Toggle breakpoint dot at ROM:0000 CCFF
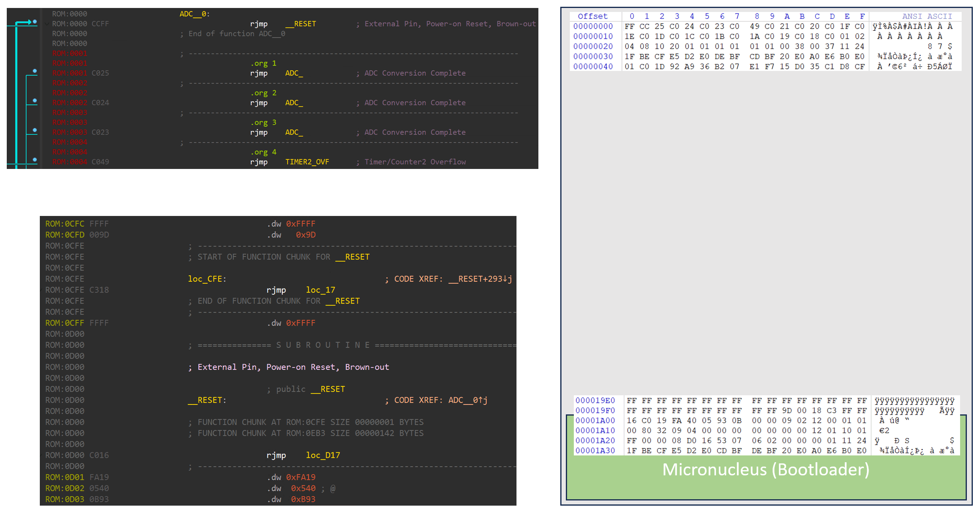The height and width of the screenshot is (514, 980). point(35,22)
